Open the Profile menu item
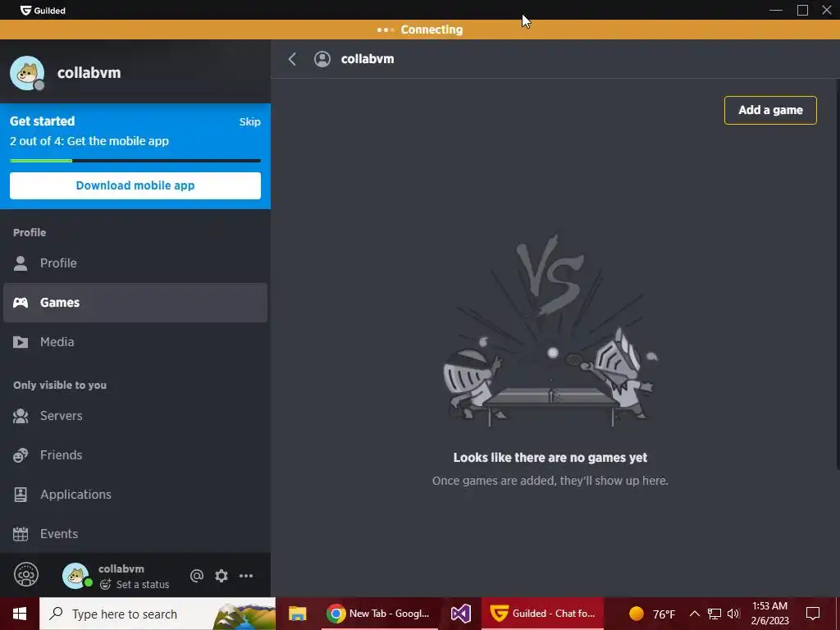The width and height of the screenshot is (840, 630). [135, 263]
